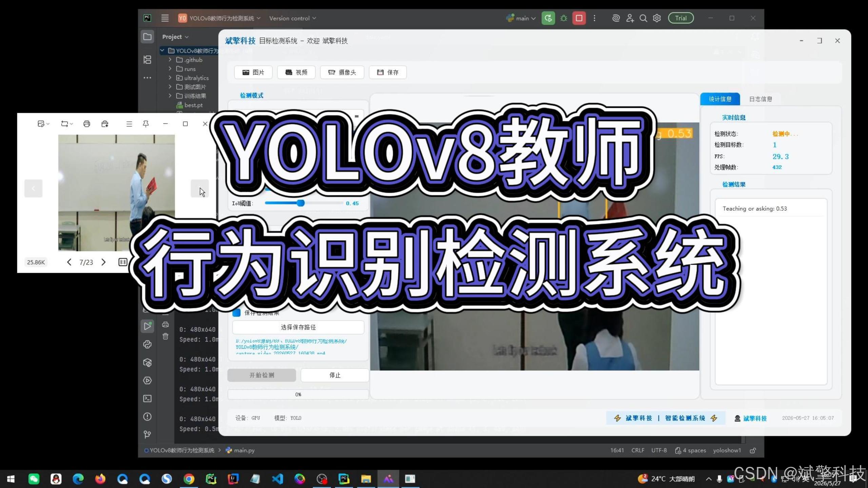Switch to the 日志信息 tab
Screen dimensions: 868x488
[761, 99]
